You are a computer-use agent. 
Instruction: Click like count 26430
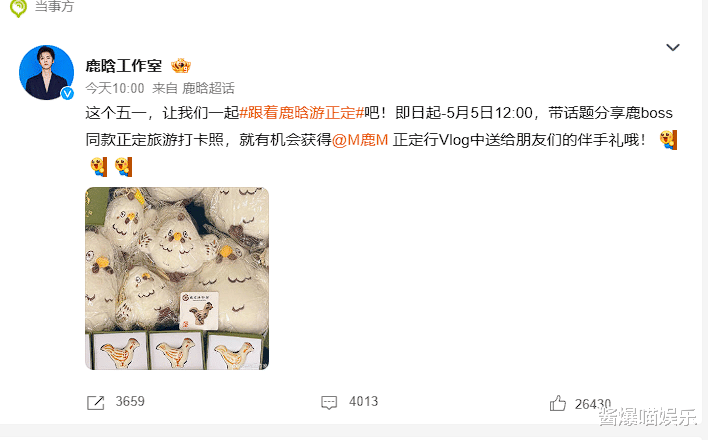593,404
